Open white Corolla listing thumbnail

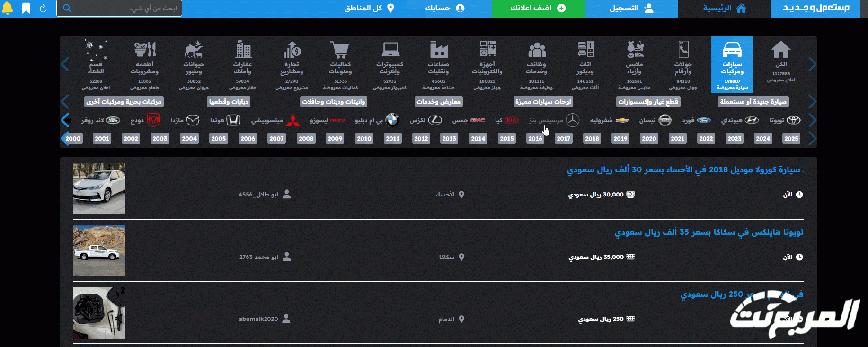point(99,188)
